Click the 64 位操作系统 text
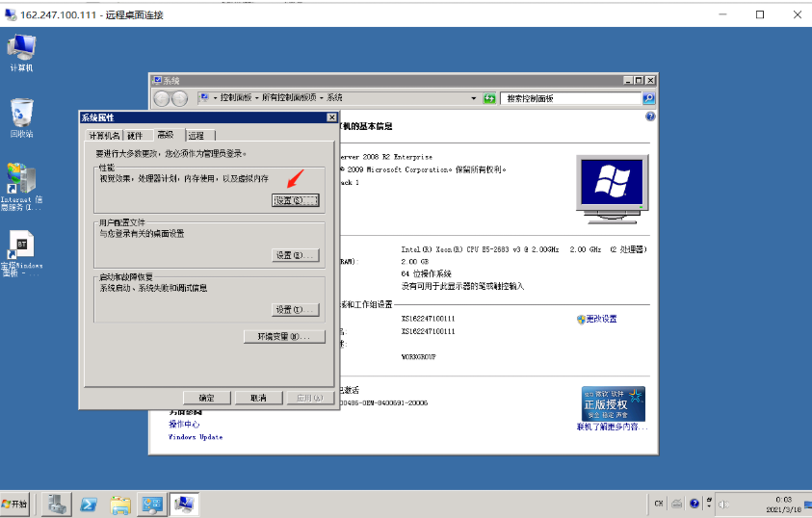 tap(426, 273)
